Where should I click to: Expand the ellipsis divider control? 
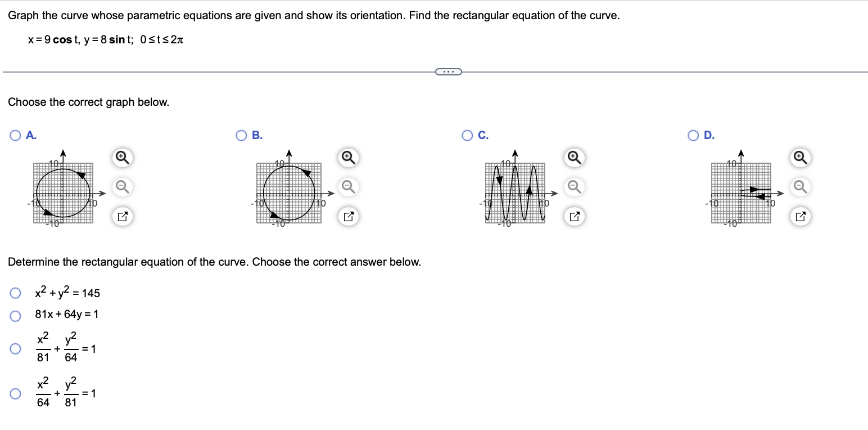point(449,71)
